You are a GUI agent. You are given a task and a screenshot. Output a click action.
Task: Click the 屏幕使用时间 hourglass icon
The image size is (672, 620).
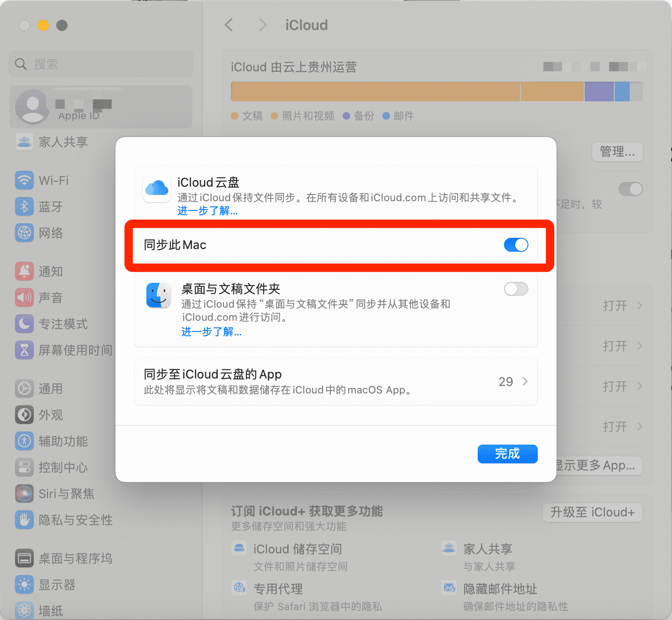(x=24, y=350)
